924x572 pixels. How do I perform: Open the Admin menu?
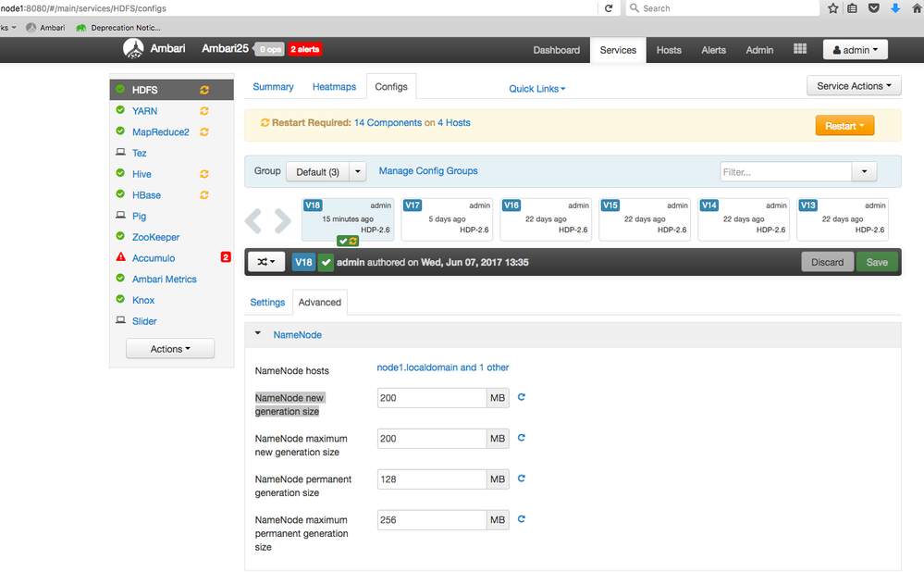[759, 50]
